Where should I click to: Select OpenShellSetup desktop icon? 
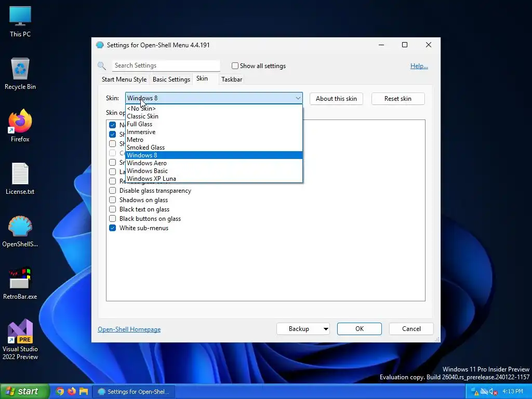(20, 231)
